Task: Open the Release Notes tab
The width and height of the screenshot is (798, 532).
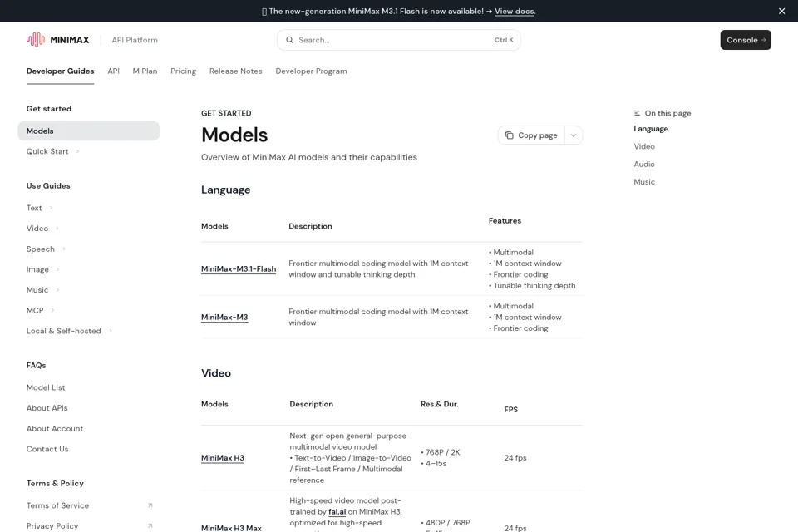Action: tap(235, 71)
